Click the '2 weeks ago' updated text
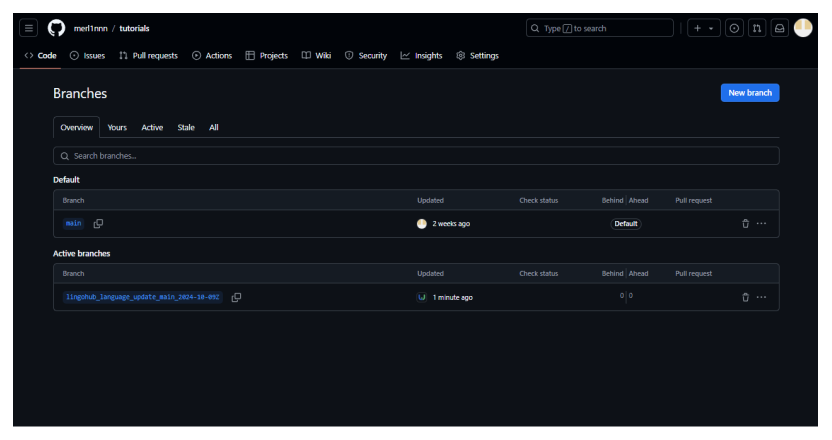 click(451, 223)
